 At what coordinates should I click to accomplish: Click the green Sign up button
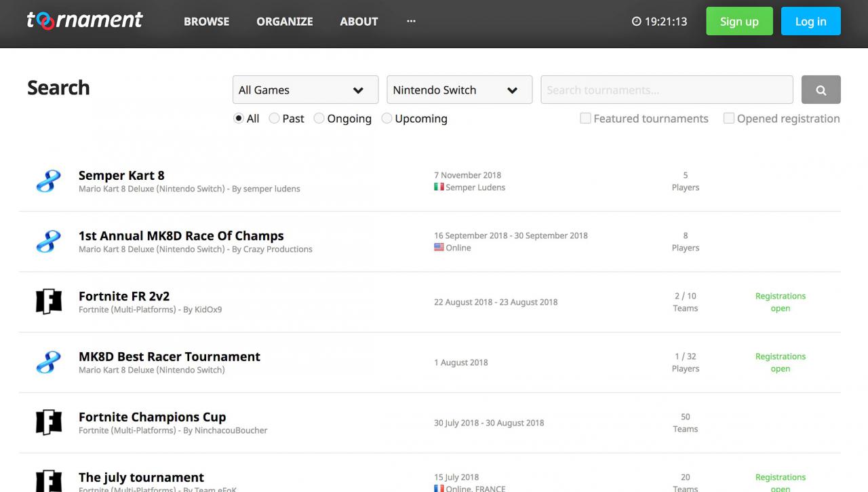click(x=739, y=21)
